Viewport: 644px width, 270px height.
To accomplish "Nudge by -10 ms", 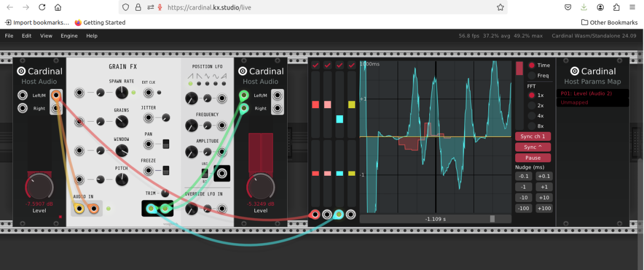I will coord(524,198).
